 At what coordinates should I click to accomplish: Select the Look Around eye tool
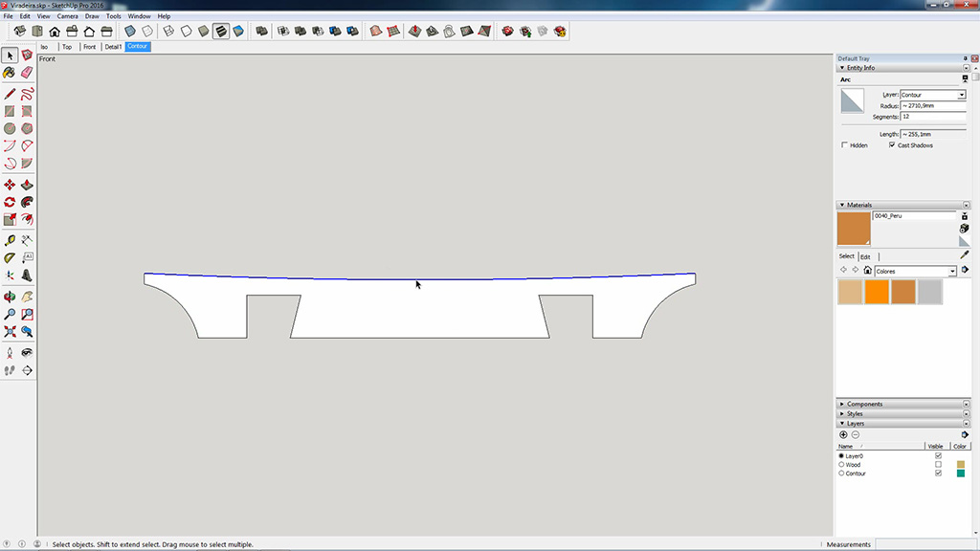(27, 353)
